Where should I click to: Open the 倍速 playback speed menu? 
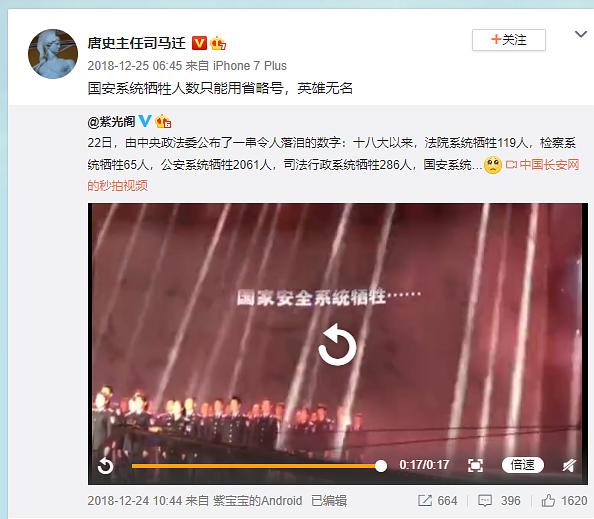point(523,465)
